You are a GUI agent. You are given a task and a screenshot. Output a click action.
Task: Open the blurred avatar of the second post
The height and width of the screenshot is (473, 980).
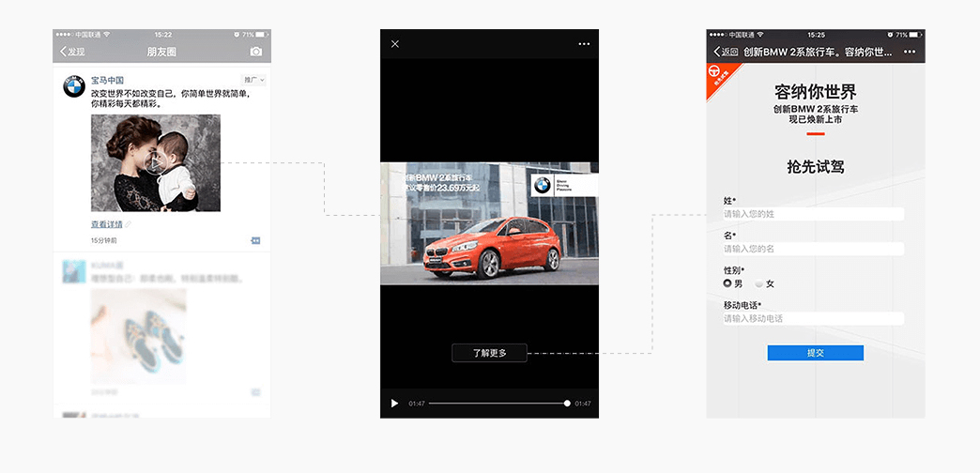coord(74,272)
